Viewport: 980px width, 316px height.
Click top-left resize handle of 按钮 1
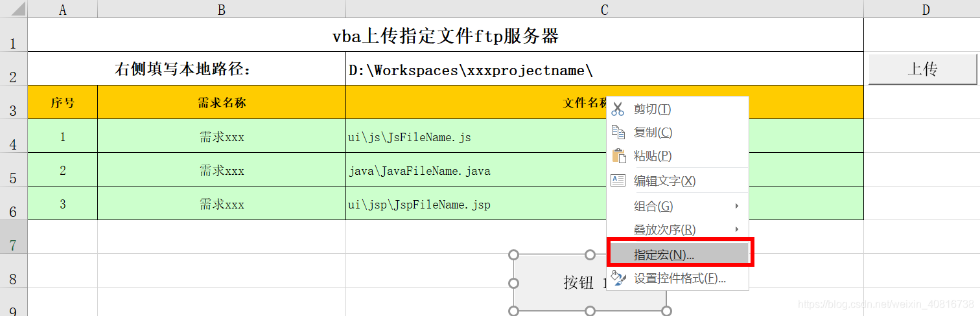point(514,254)
